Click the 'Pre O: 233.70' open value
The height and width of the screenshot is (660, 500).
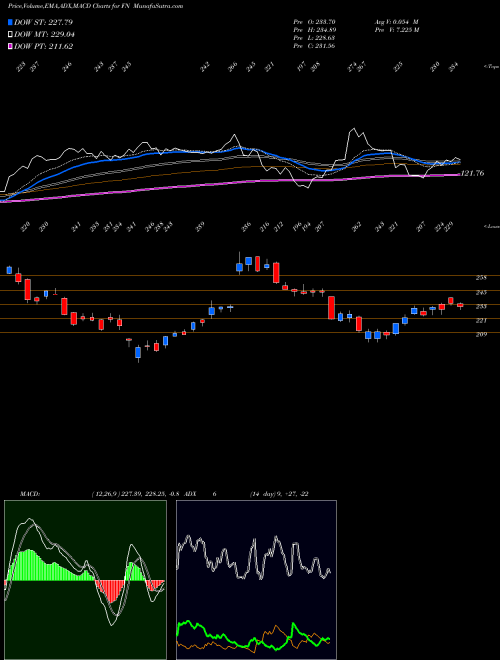pyautogui.click(x=314, y=22)
